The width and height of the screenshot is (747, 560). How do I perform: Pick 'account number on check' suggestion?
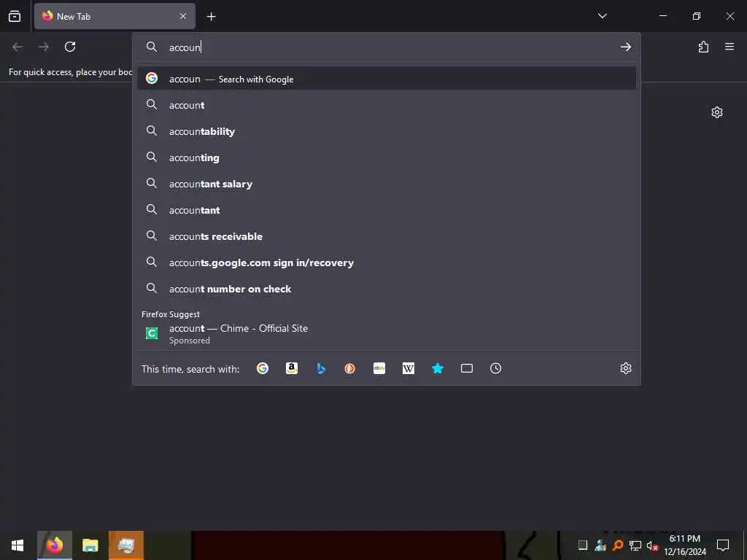(387, 288)
